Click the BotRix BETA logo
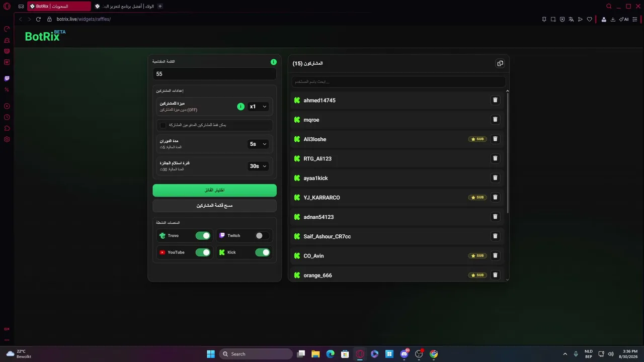The width and height of the screenshot is (644, 362). [45, 36]
